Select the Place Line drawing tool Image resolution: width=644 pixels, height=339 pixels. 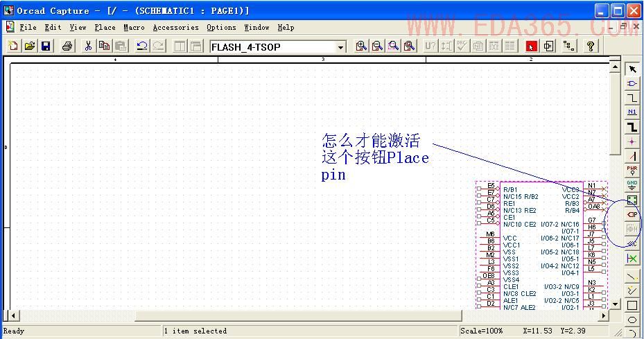pyautogui.click(x=632, y=277)
